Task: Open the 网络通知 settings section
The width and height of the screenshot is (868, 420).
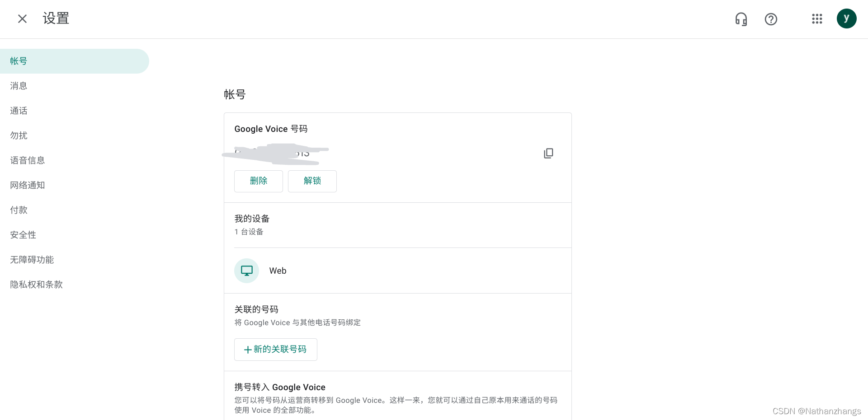Action: tap(75, 185)
